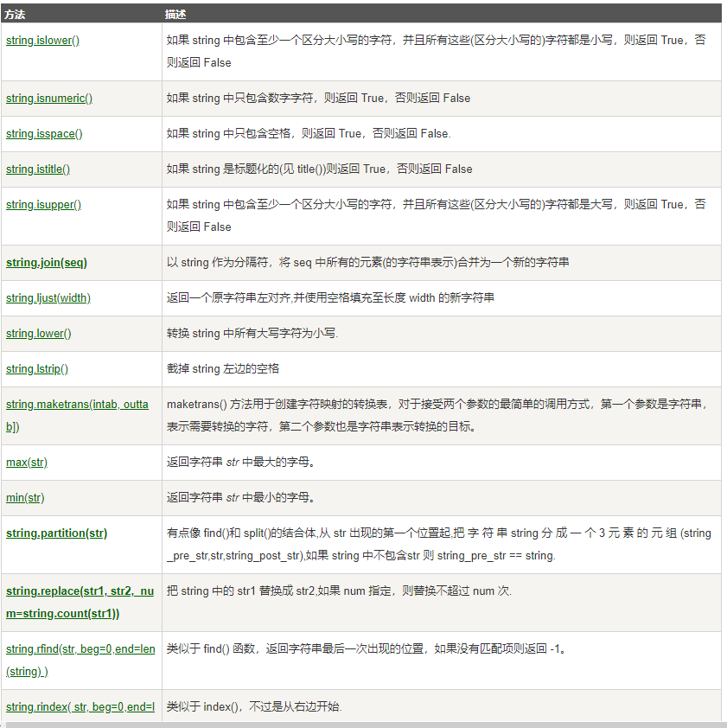
Task: Click the 描述 column header
Action: pos(175,15)
